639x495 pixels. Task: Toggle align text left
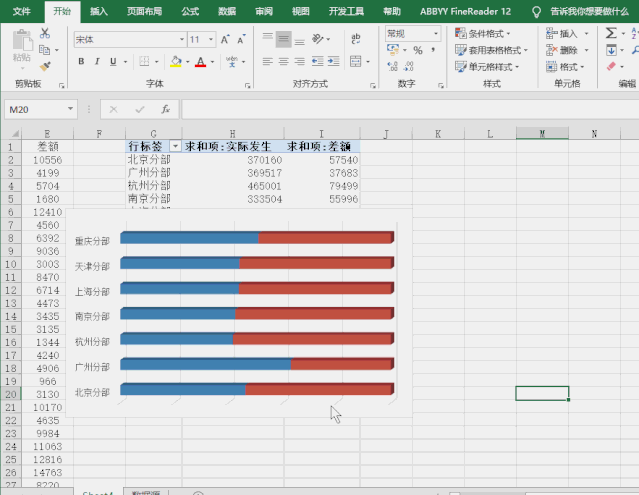point(267,62)
